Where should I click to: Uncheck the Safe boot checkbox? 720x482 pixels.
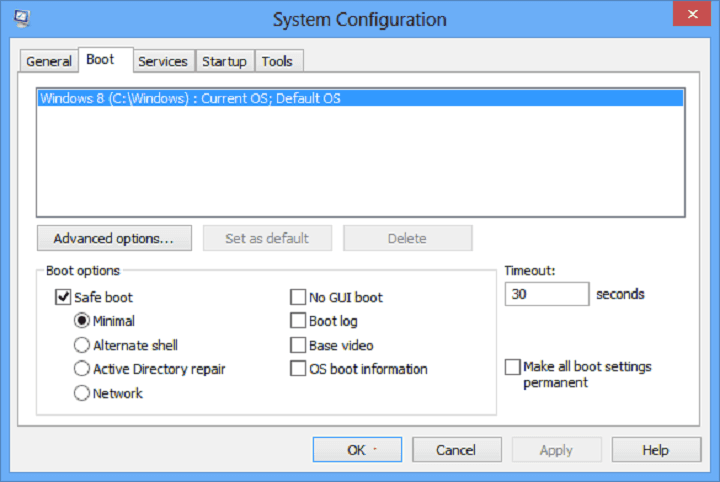63,297
